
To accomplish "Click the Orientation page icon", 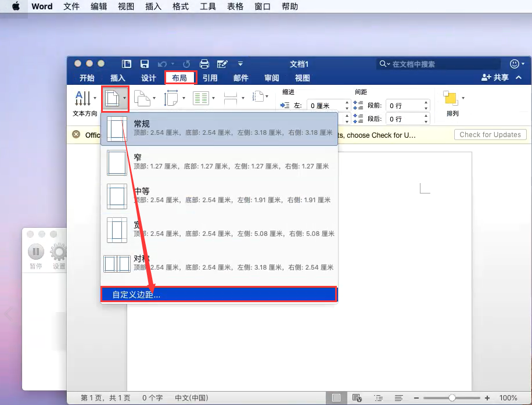I will [x=142, y=98].
